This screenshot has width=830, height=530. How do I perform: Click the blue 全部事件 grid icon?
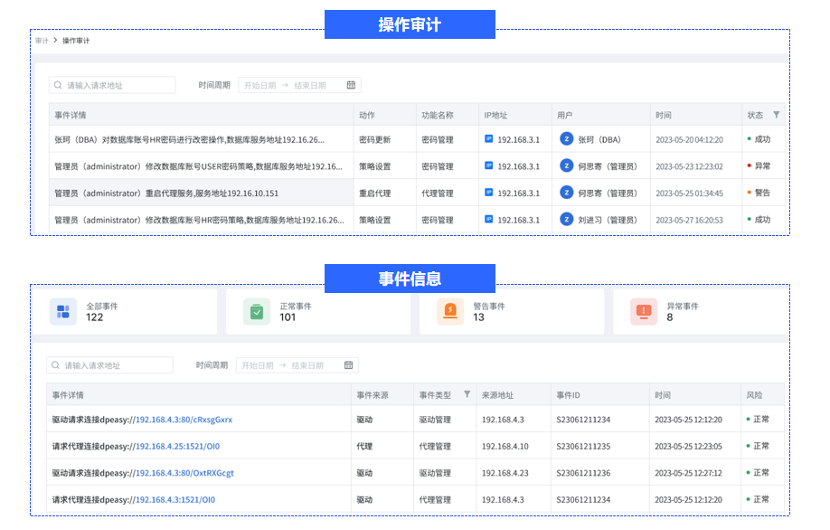click(63, 311)
